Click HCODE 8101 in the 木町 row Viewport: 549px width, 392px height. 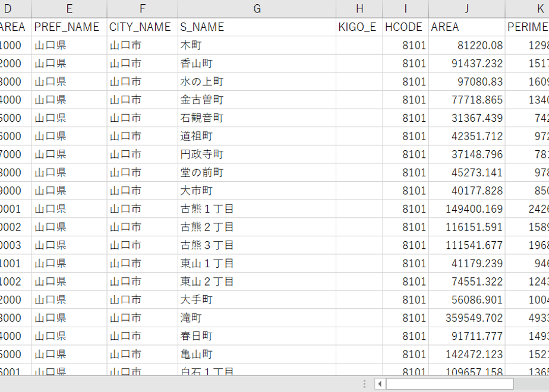(x=405, y=45)
